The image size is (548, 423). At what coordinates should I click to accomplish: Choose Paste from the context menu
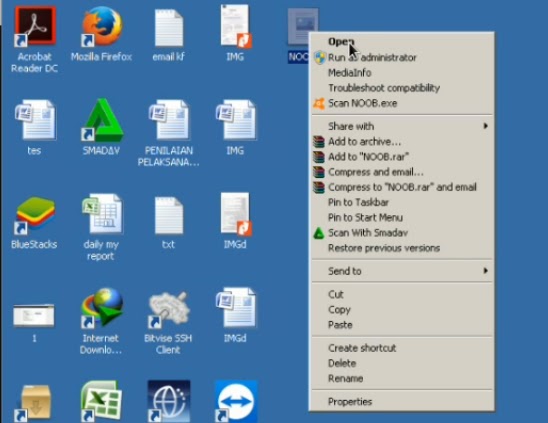402,325
